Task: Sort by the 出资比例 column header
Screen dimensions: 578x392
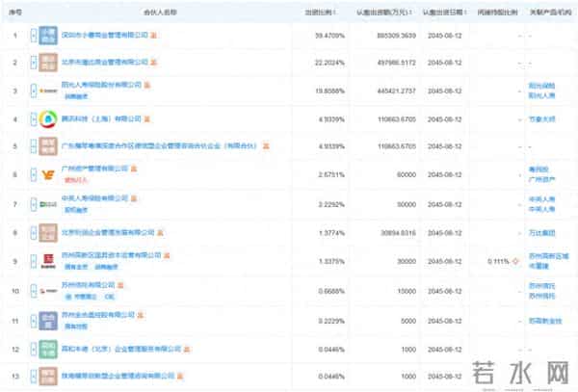Action: (320, 13)
